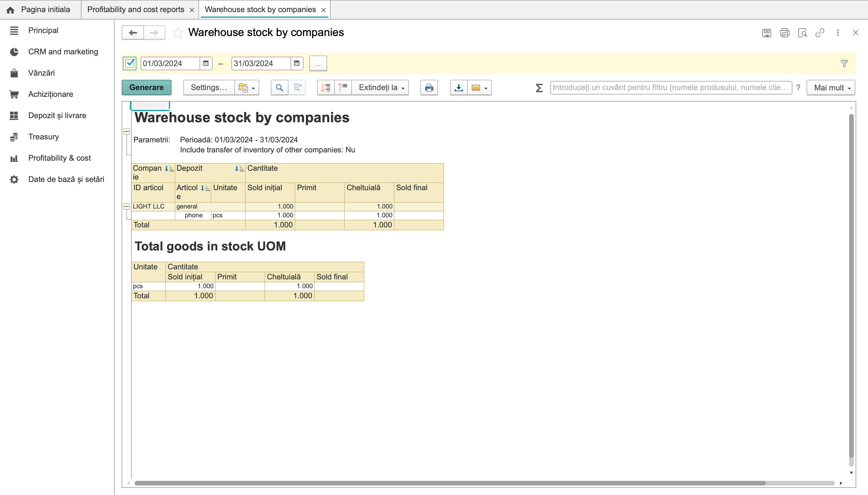
Task: Click the header print icon
Action: [784, 33]
